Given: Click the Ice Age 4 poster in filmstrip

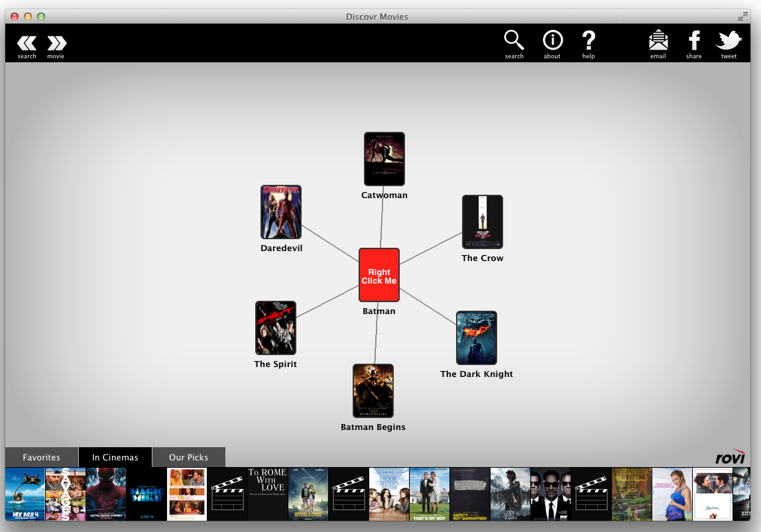Looking at the screenshot, I should [x=25, y=494].
